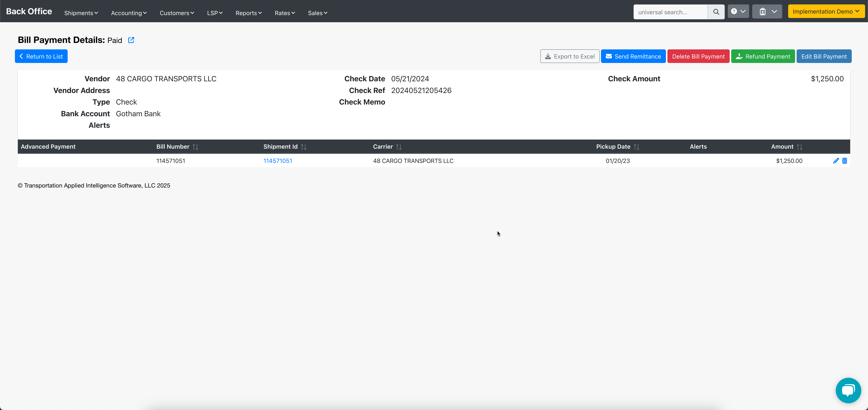Open the external link icon beside Paid
This screenshot has width=868, height=410.
click(x=131, y=40)
